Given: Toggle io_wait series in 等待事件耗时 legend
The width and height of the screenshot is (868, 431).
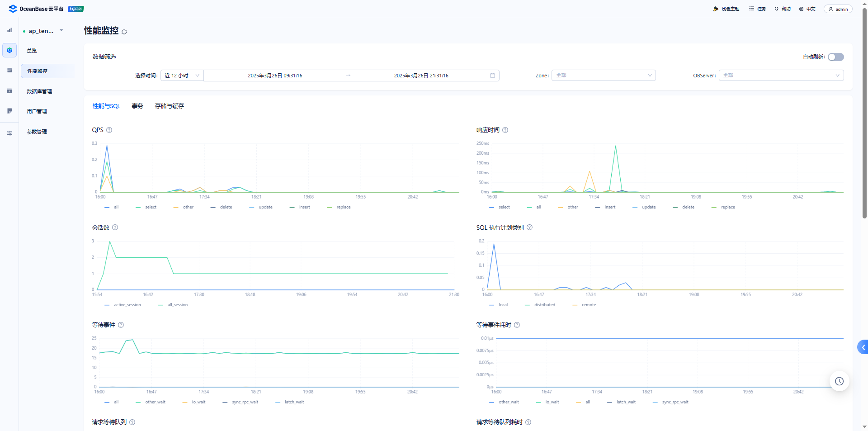Looking at the screenshot, I should (547, 402).
